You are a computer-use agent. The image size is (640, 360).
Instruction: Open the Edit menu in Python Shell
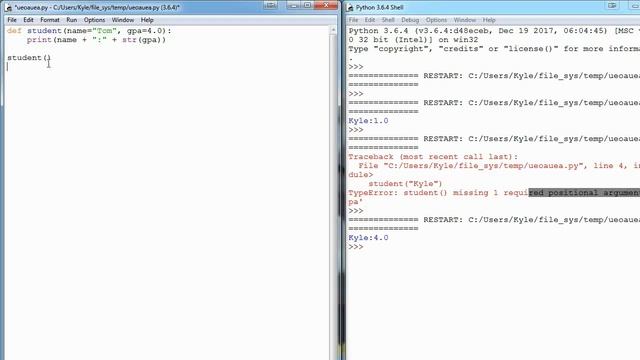click(370, 20)
